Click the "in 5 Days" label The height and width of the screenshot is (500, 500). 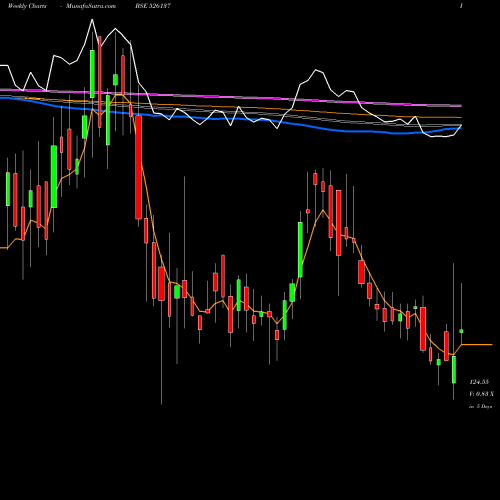pos(480,406)
